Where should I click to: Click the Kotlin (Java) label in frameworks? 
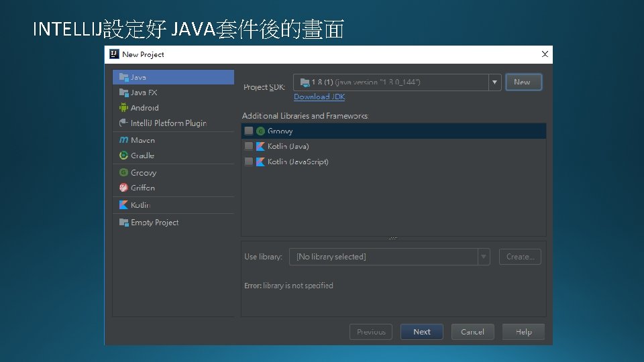coord(288,146)
